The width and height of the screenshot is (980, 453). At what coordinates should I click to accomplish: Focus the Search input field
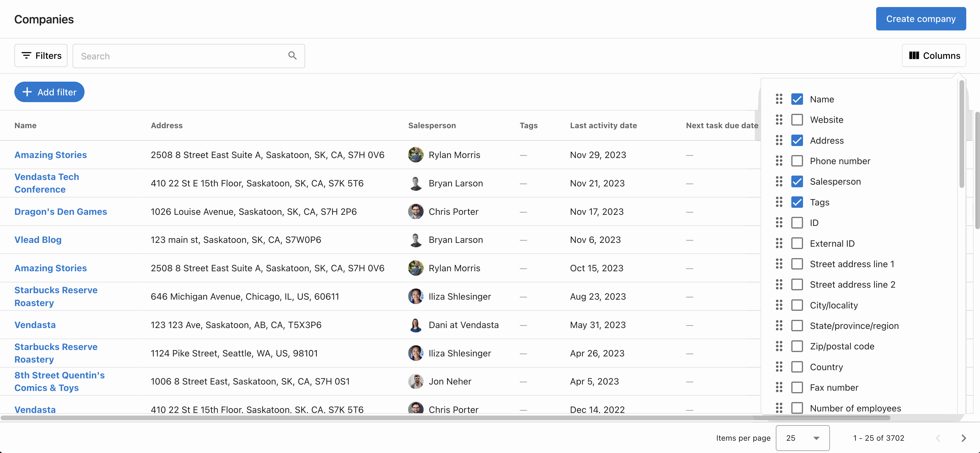(x=189, y=56)
